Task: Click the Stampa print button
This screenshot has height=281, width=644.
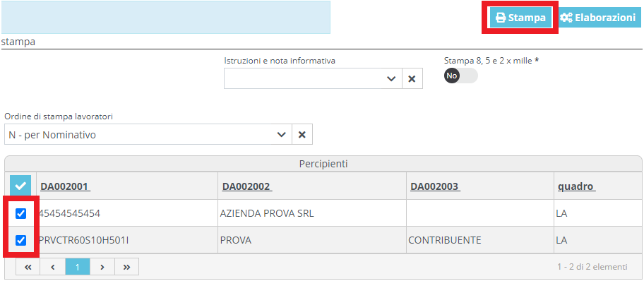Action: [x=520, y=18]
